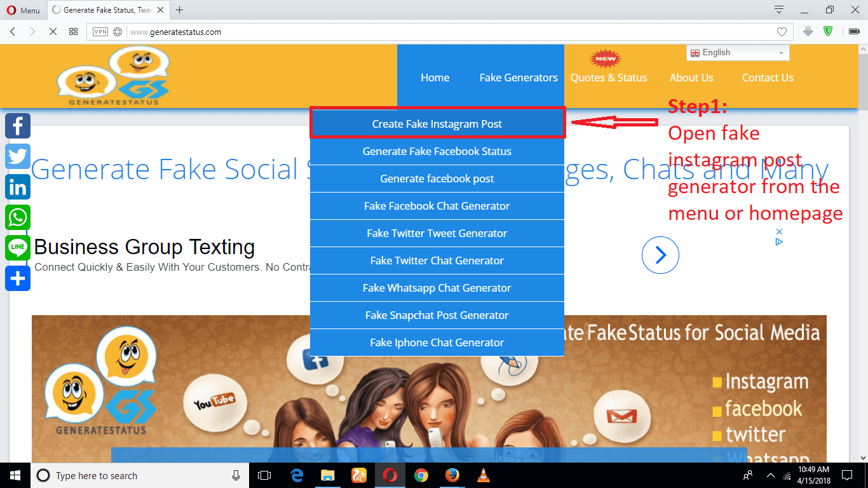Select the Generate Fake Status tab
868x488 pixels.
109,10
